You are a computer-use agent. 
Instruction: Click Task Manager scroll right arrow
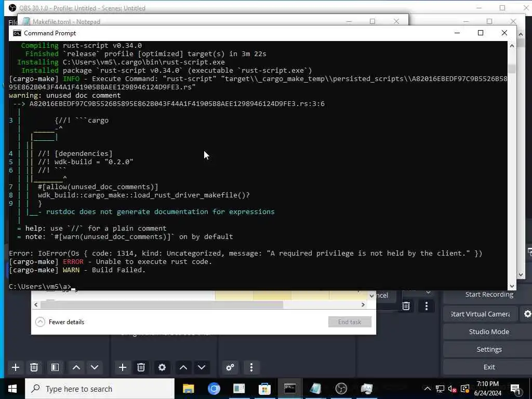(363, 304)
